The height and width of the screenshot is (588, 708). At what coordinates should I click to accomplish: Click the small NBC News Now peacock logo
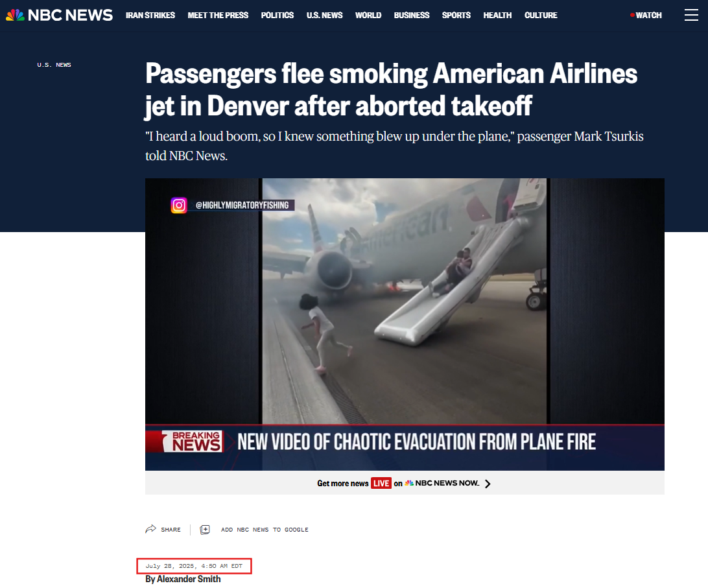pos(409,483)
